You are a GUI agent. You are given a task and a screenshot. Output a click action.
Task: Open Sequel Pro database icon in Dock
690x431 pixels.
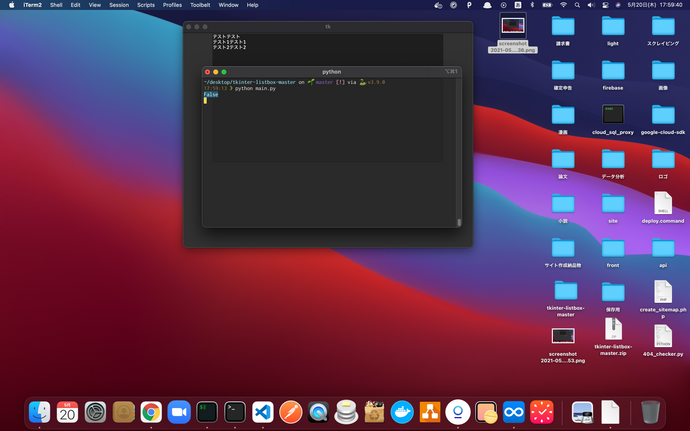[346, 412]
